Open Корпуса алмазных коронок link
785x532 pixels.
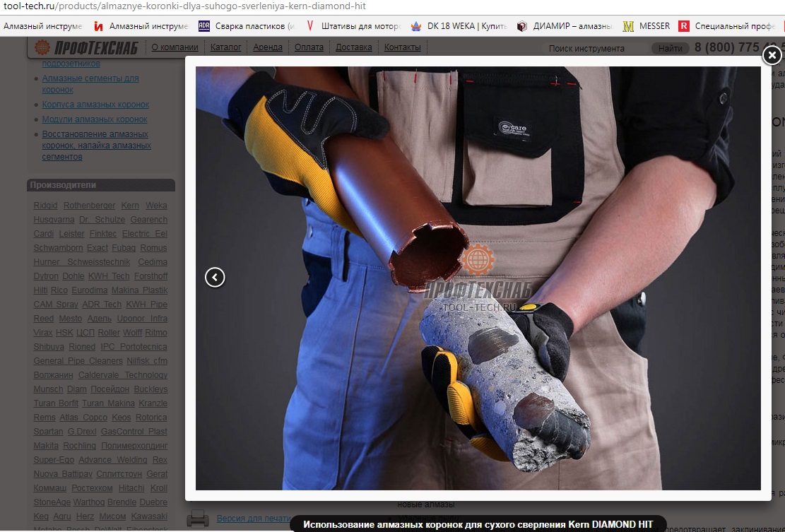[x=95, y=104]
